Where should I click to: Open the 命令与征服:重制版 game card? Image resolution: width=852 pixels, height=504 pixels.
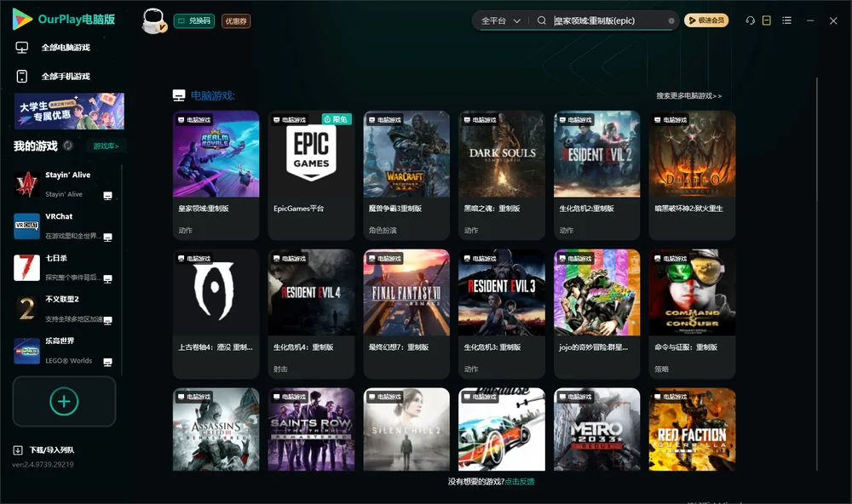692,314
